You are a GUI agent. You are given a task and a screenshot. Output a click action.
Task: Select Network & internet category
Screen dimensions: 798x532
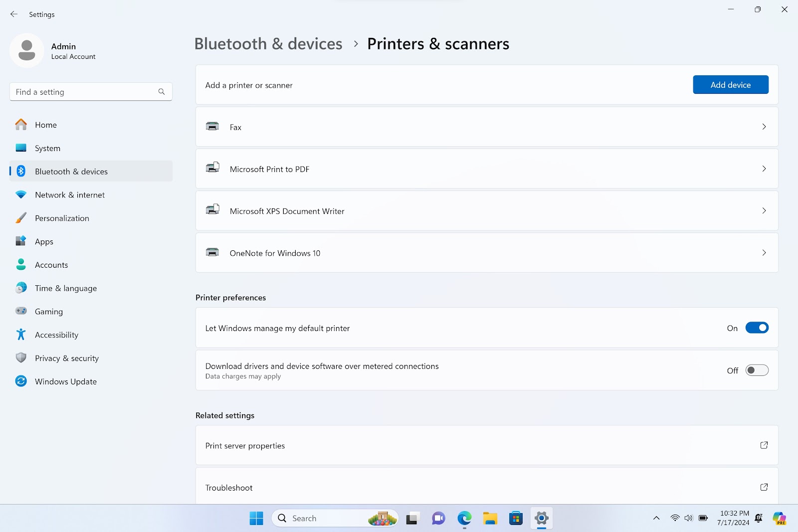click(x=91, y=194)
